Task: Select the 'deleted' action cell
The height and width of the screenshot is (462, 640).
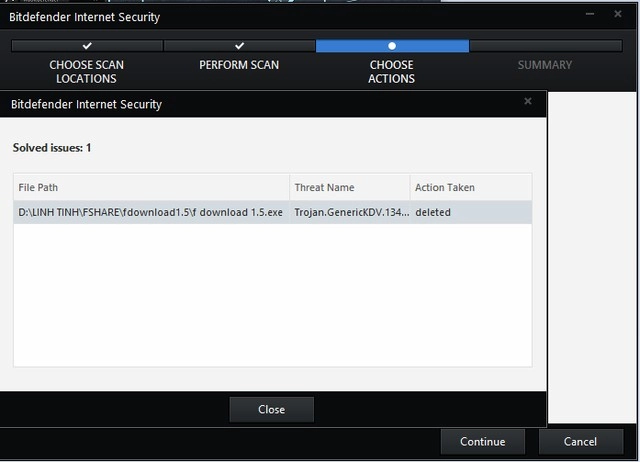Action: (471, 212)
